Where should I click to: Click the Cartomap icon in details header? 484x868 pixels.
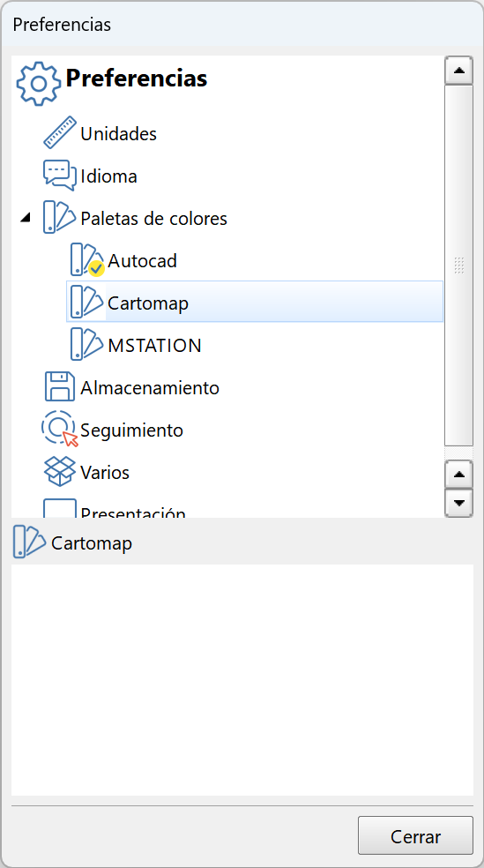[29, 542]
